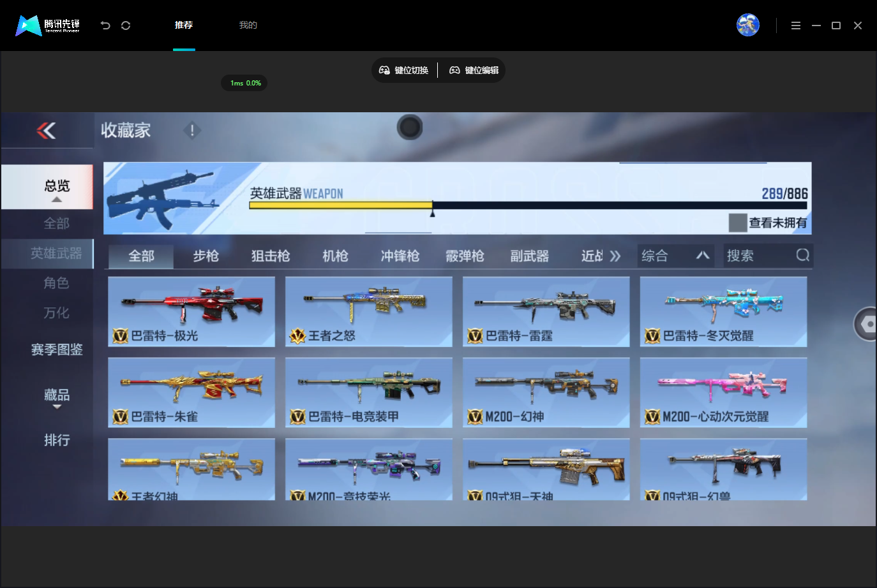Click the 289/886 collection count

tap(784, 193)
